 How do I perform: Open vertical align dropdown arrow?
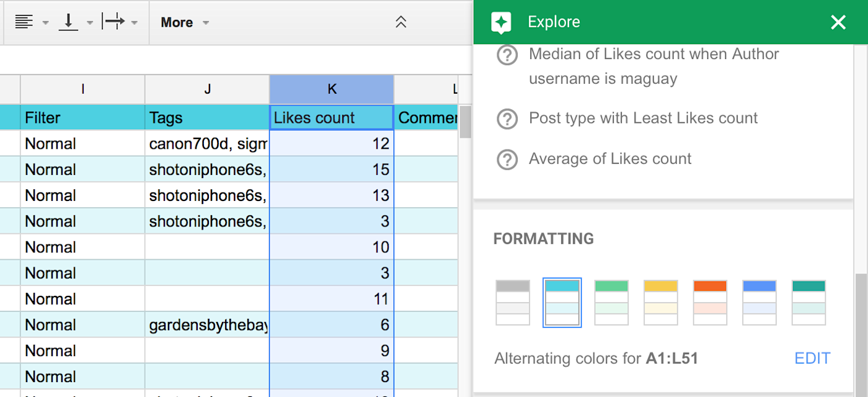pyautogui.click(x=90, y=23)
